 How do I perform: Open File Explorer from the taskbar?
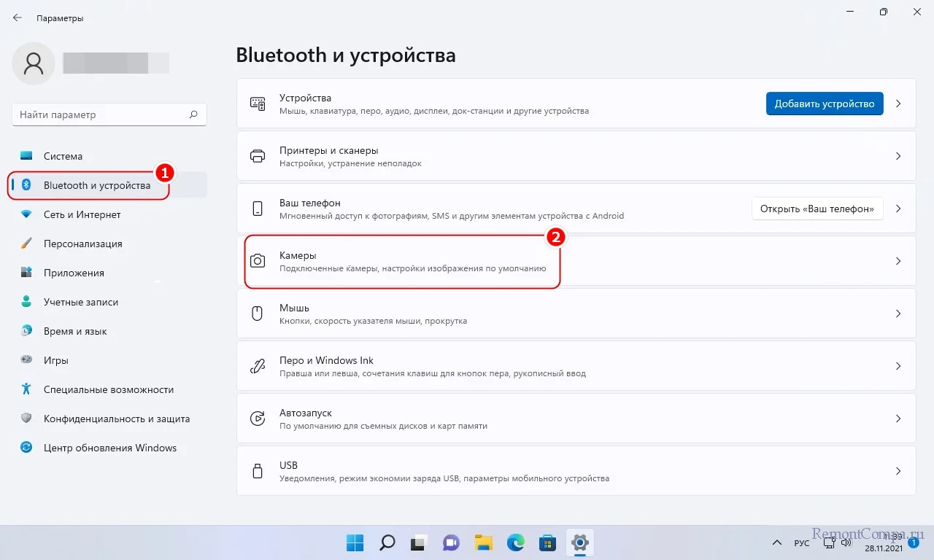tap(483, 542)
